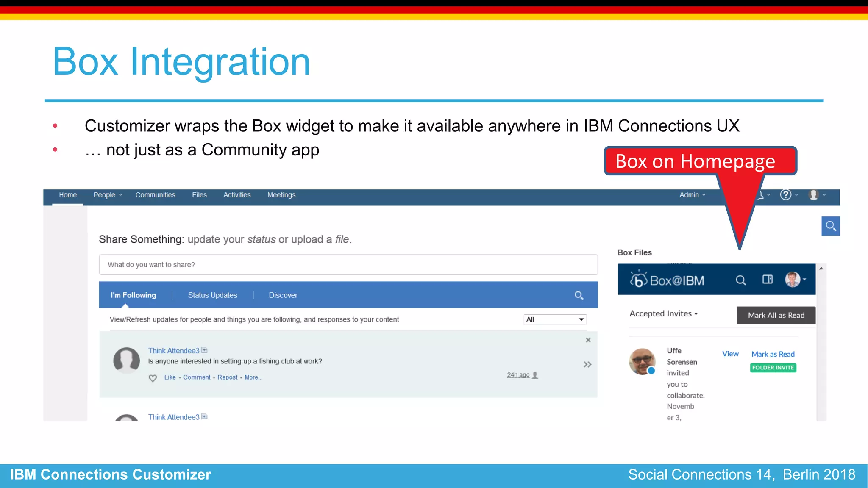Open the first Think Attendee3 name link
This screenshot has width=868, height=488.
coord(174,351)
